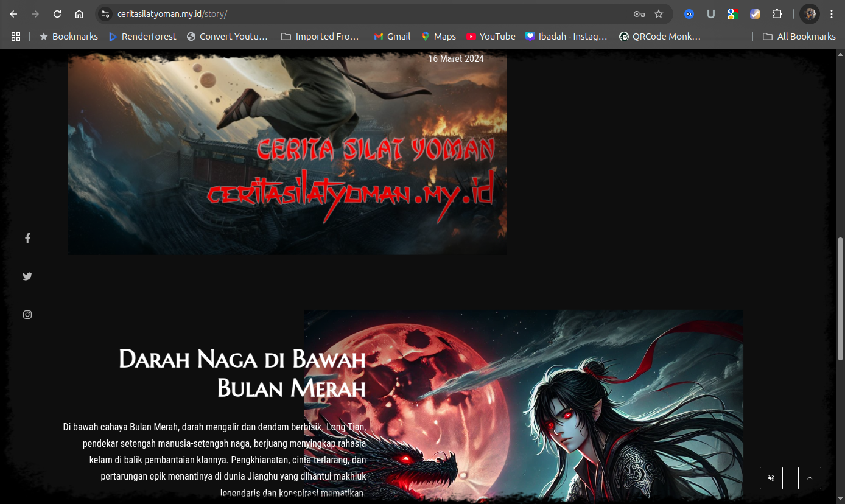Unmute the page with the speaker toggle
This screenshot has height=504, width=845.
771,478
